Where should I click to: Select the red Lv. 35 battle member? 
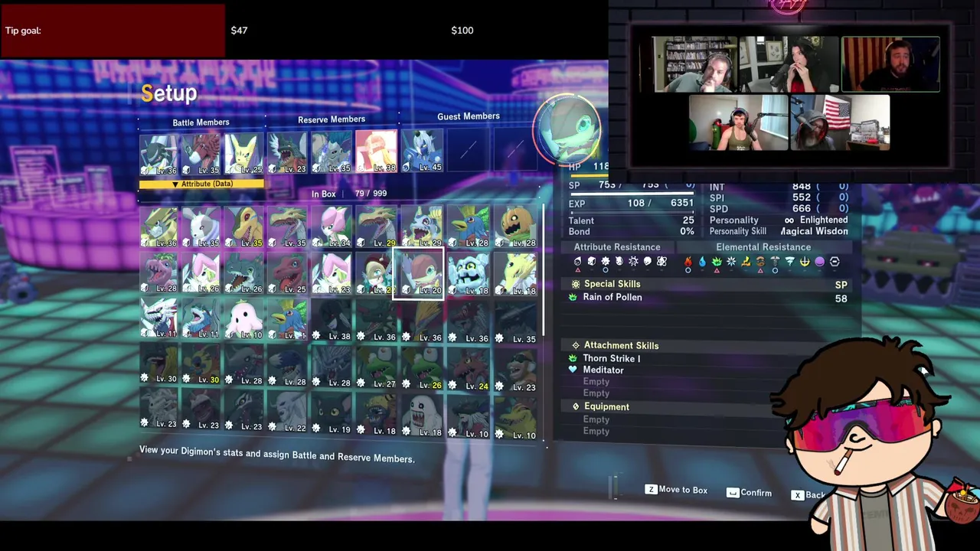click(201, 154)
